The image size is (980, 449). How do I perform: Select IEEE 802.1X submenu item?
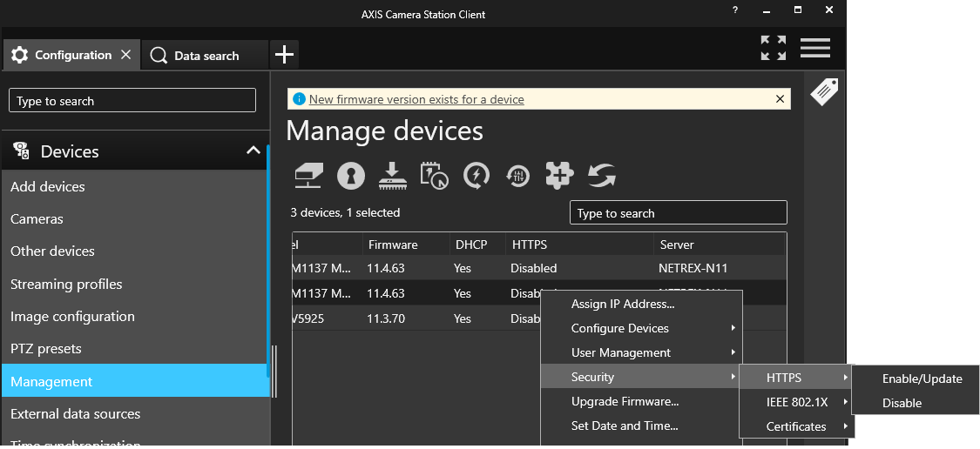tap(796, 402)
